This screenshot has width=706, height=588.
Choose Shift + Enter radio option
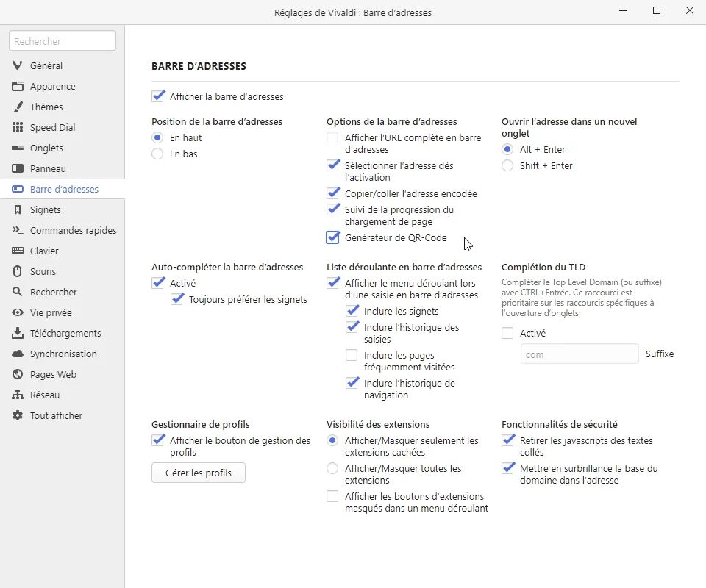click(x=507, y=166)
